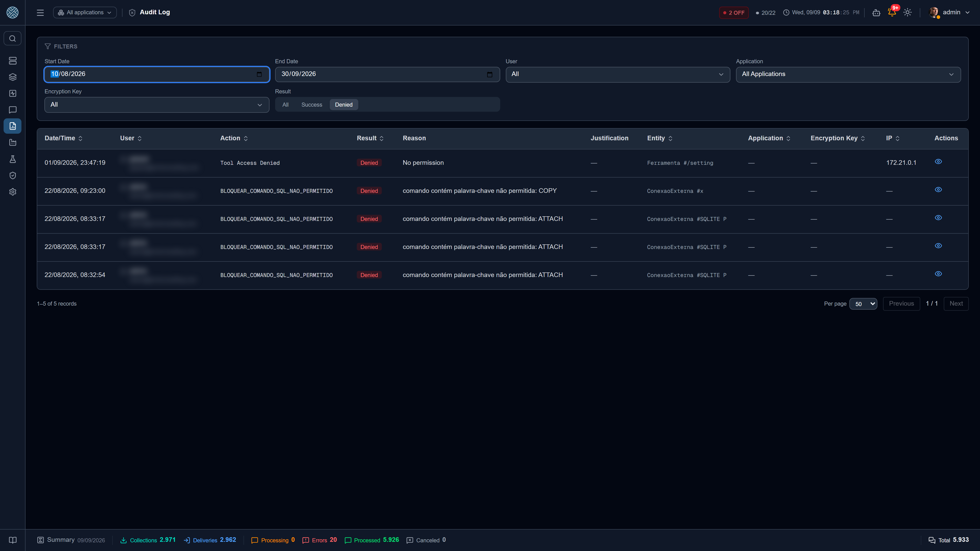Click the Next page button
The width and height of the screenshot is (980, 551).
tap(956, 304)
